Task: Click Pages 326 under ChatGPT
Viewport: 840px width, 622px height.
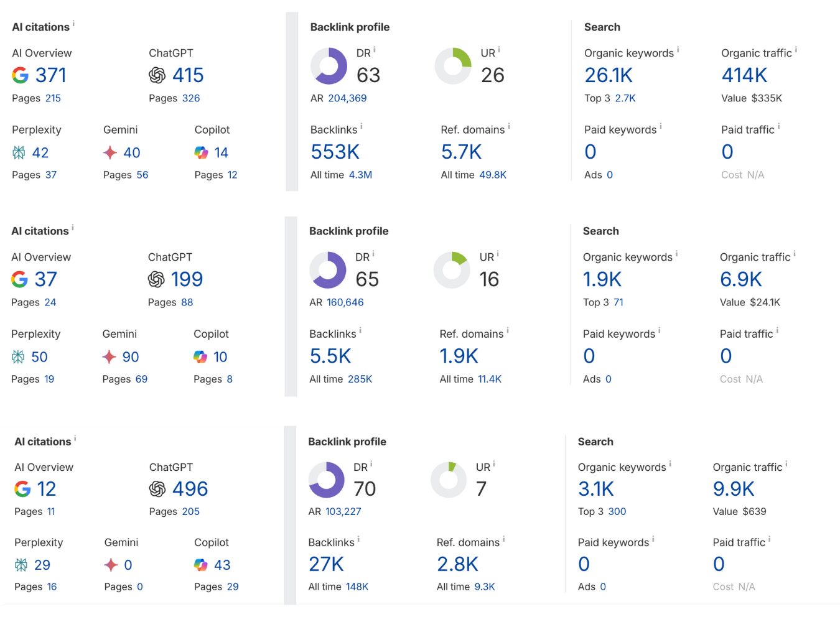Action: (x=190, y=98)
